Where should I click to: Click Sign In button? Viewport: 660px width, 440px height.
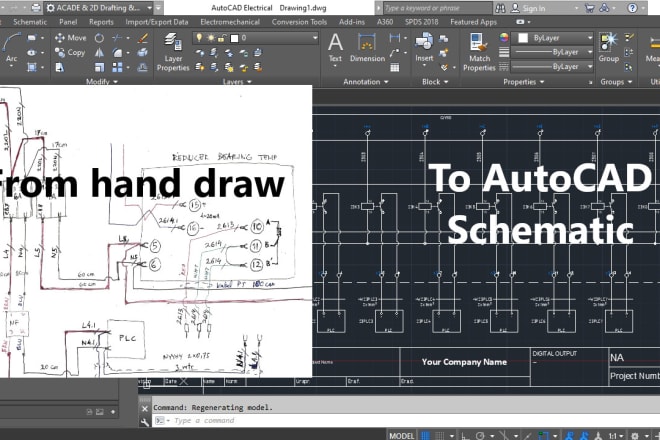(528, 8)
